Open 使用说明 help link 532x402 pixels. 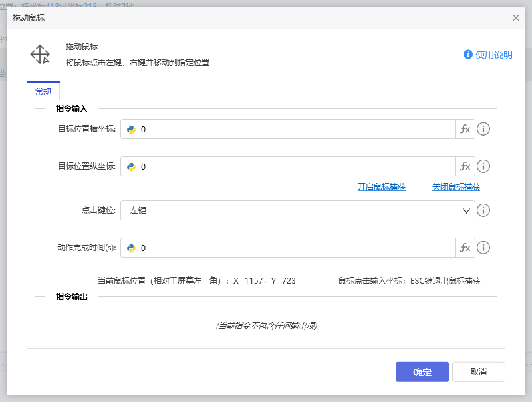(488, 55)
